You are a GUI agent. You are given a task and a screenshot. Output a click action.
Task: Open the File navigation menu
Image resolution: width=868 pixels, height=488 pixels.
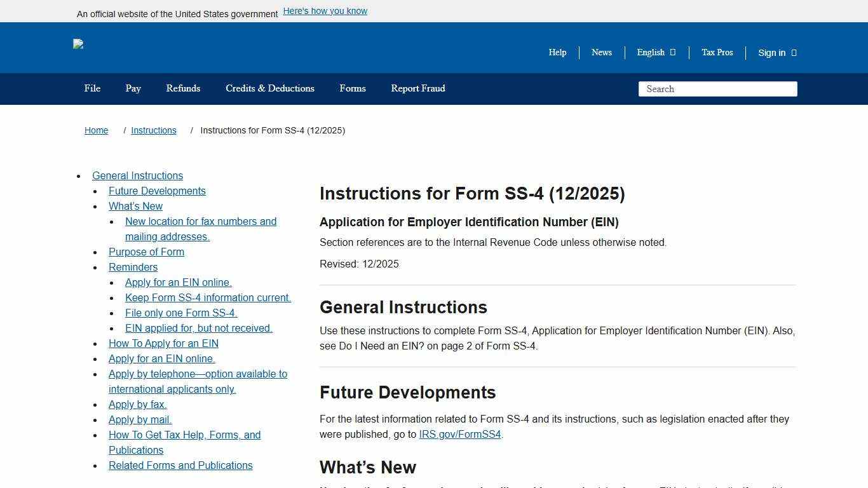(92, 88)
